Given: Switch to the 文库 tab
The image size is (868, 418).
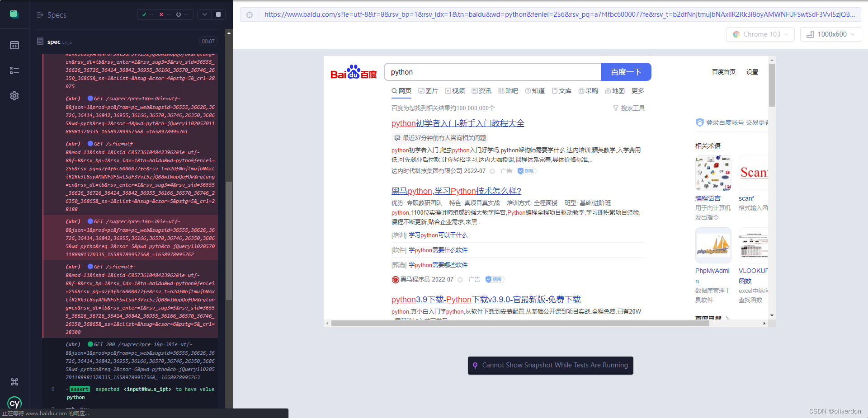Looking at the screenshot, I should [561, 91].
